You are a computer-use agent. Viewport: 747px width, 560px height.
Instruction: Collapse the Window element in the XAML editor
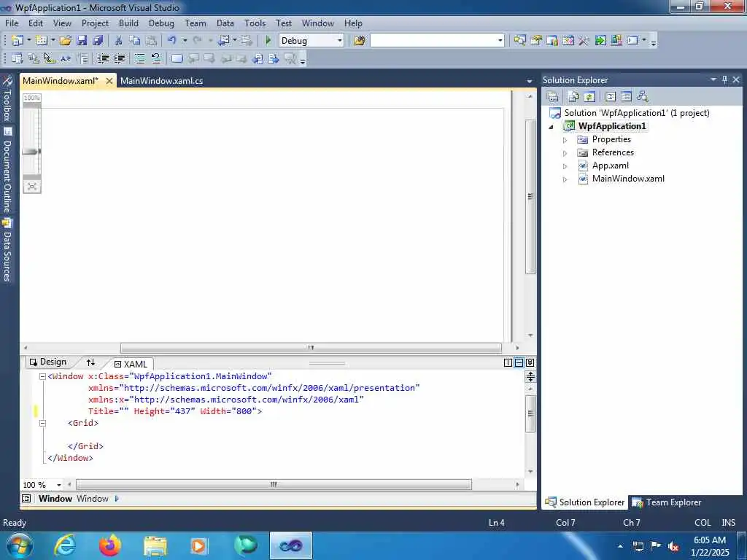[x=42, y=377]
